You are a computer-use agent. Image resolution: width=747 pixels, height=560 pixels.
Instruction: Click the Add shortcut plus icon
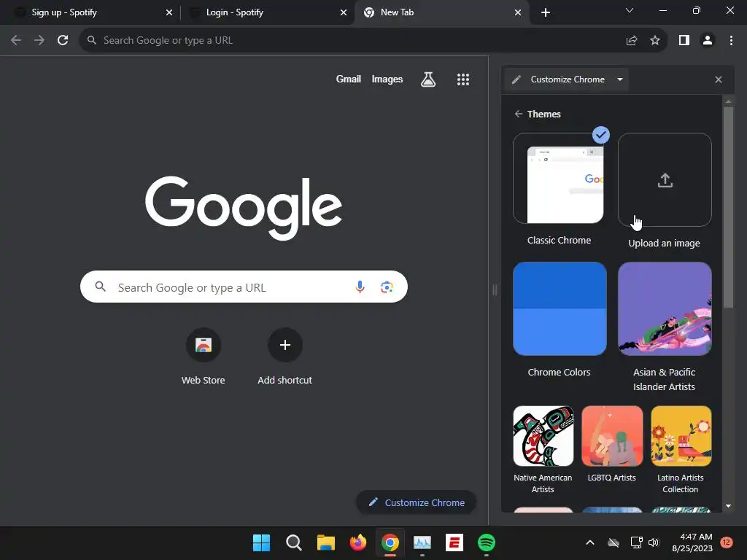click(285, 345)
